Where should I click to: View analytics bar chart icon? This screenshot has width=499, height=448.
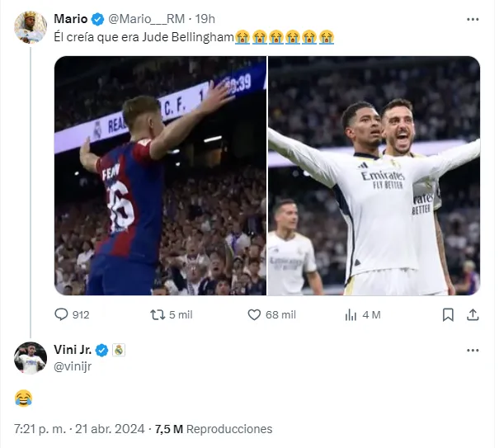351,314
